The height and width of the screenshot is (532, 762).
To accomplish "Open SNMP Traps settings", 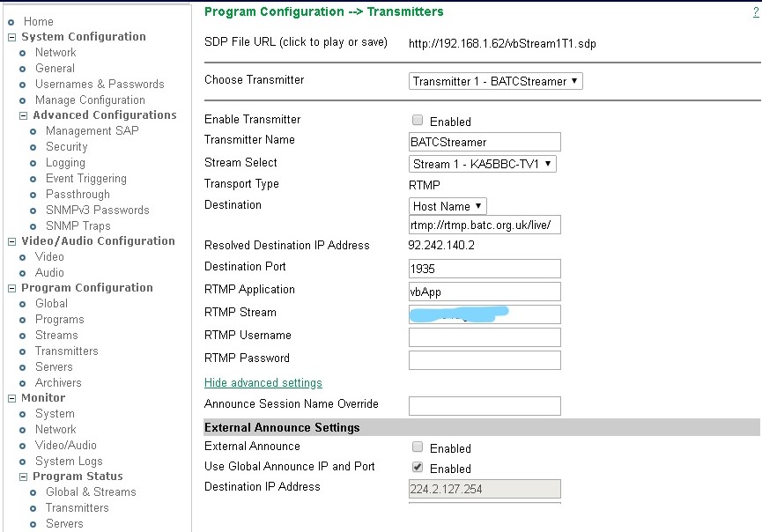I will pos(78,226).
